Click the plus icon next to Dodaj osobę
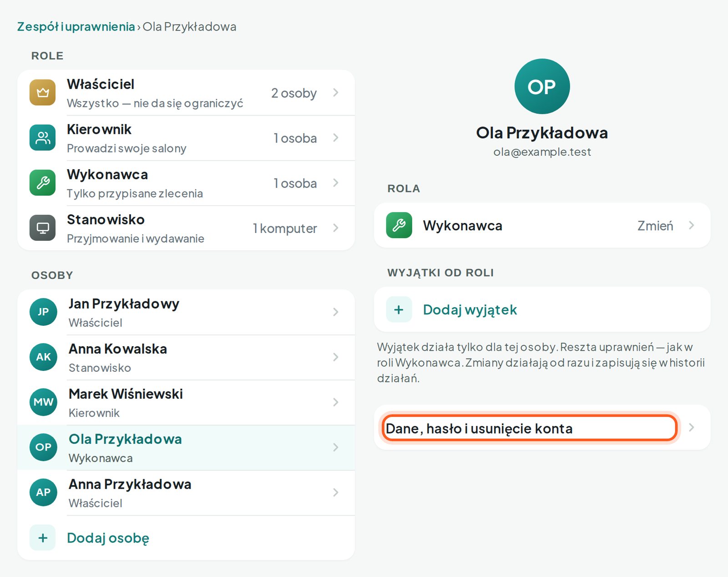 (42, 537)
